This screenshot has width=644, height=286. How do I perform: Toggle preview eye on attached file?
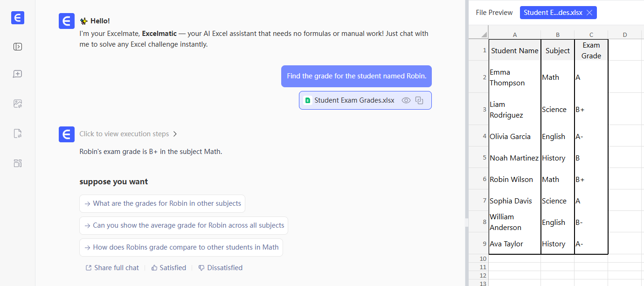coord(406,100)
